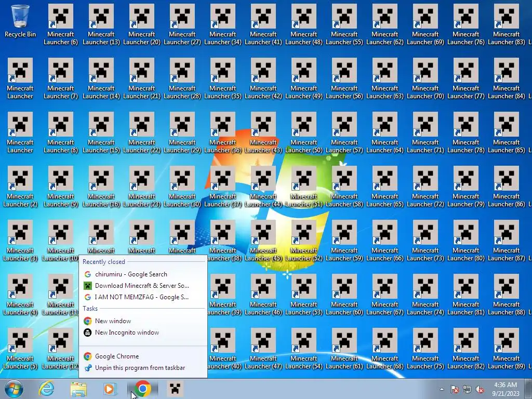
Task: Click the Minecraft creeper taskbar icon
Action: pos(175,389)
